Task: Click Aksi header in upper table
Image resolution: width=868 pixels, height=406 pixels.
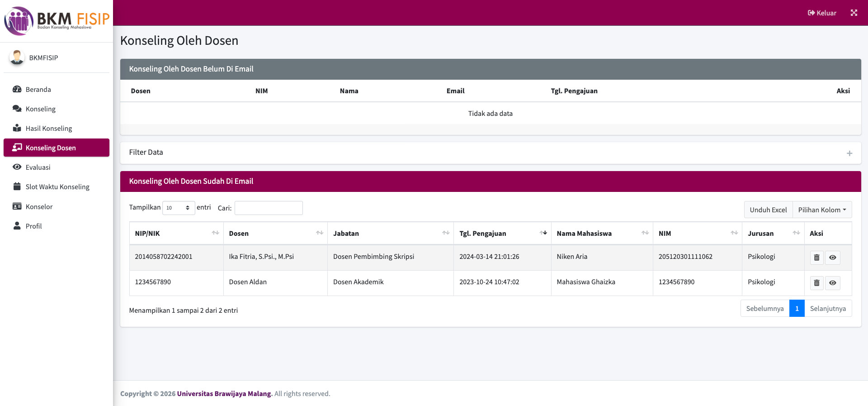Action: 843,91
